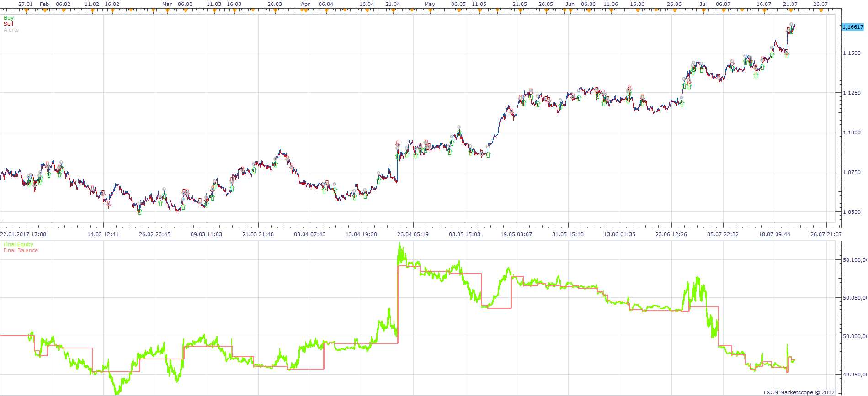Click the 08.05 15:08 time label
This screenshot has width=868, height=396.
464,234
